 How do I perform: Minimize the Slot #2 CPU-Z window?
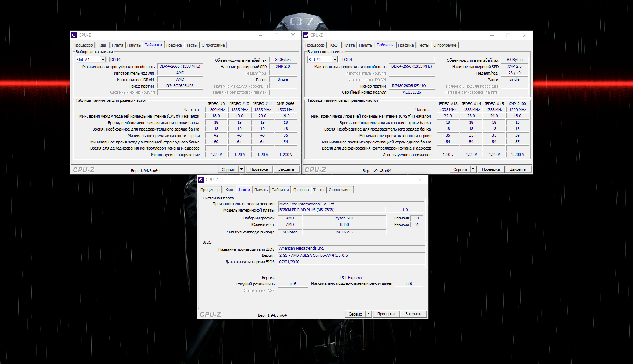pos(492,35)
